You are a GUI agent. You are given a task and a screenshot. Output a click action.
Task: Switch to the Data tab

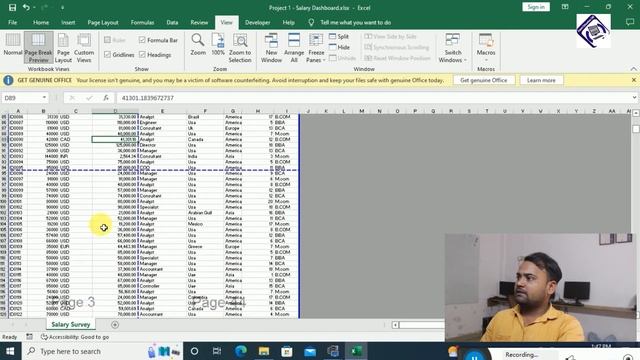pyautogui.click(x=172, y=22)
